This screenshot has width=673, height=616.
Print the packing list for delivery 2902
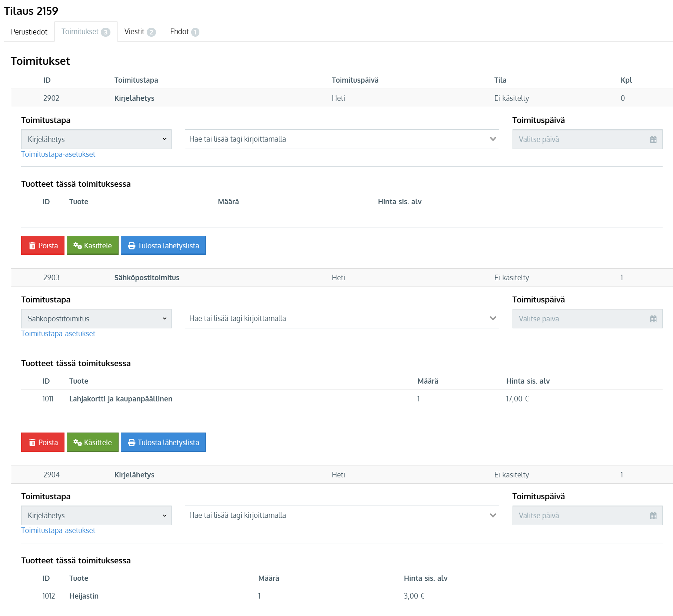pyautogui.click(x=163, y=245)
